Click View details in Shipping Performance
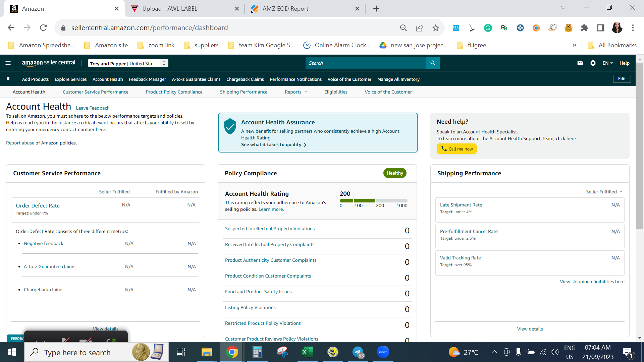644x362 pixels. [x=530, y=329]
